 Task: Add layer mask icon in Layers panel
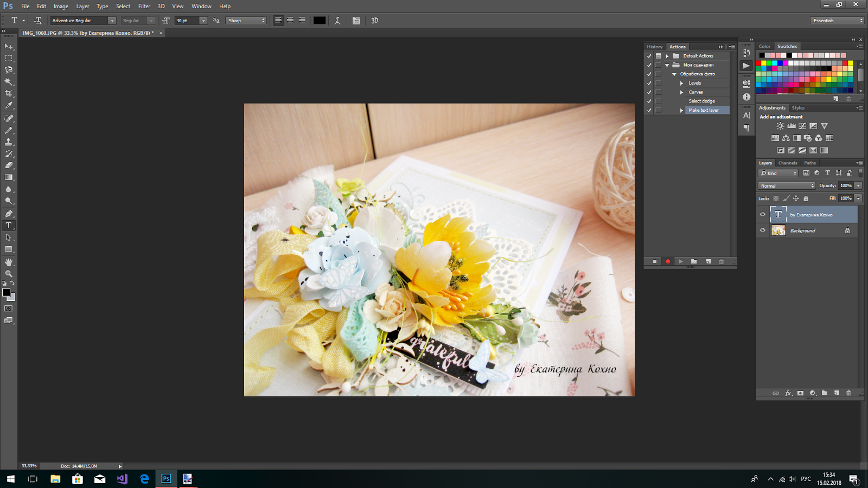coord(800,393)
